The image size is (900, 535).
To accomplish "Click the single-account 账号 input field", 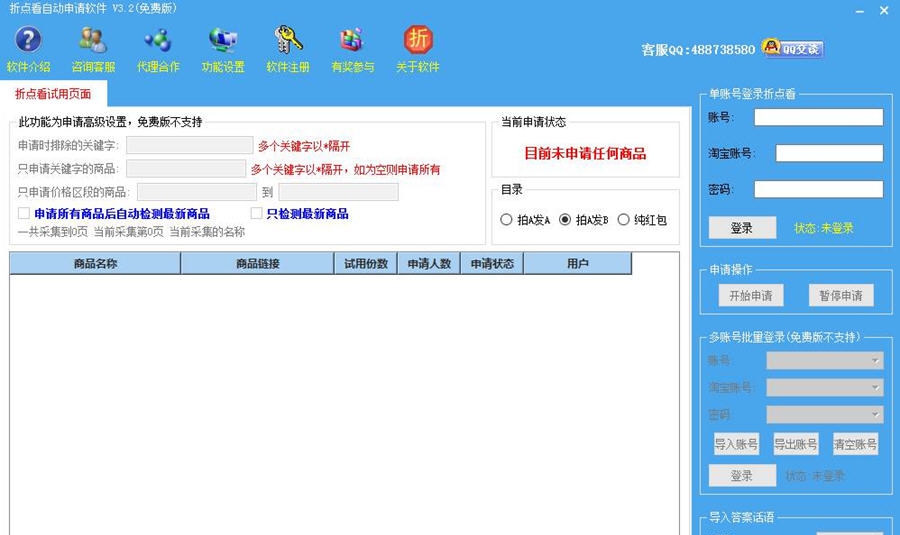I will coord(818,117).
